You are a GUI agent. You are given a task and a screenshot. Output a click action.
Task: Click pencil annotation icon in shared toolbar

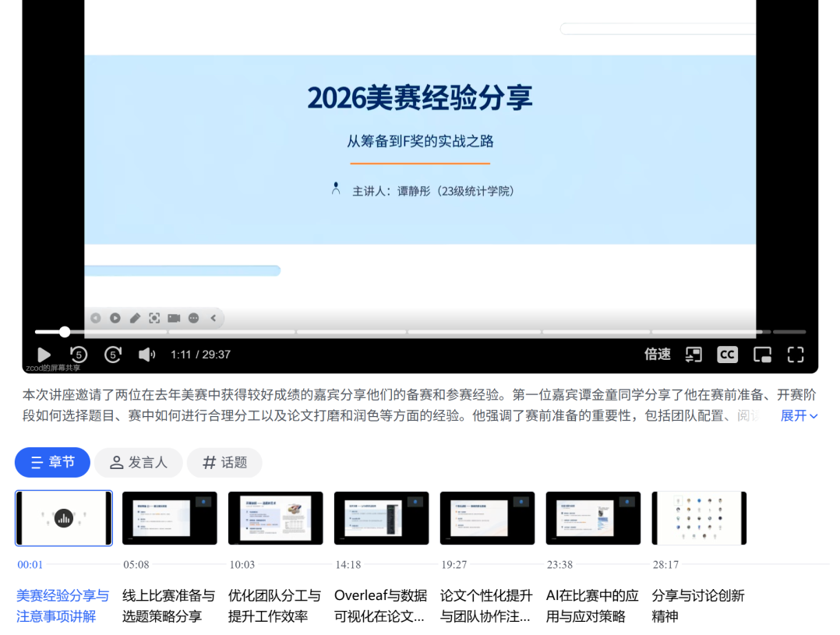(135, 318)
